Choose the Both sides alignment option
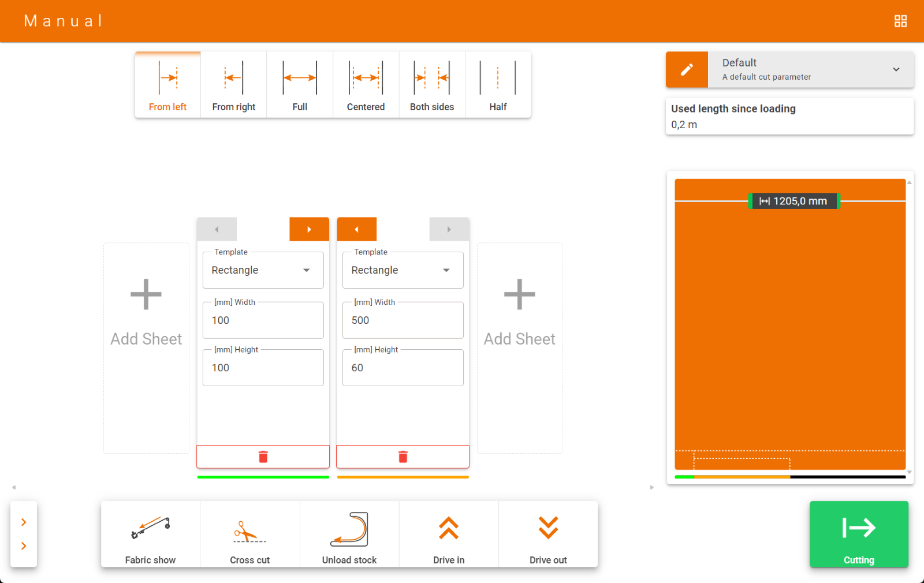Viewport: 924px width, 583px height. [431, 85]
